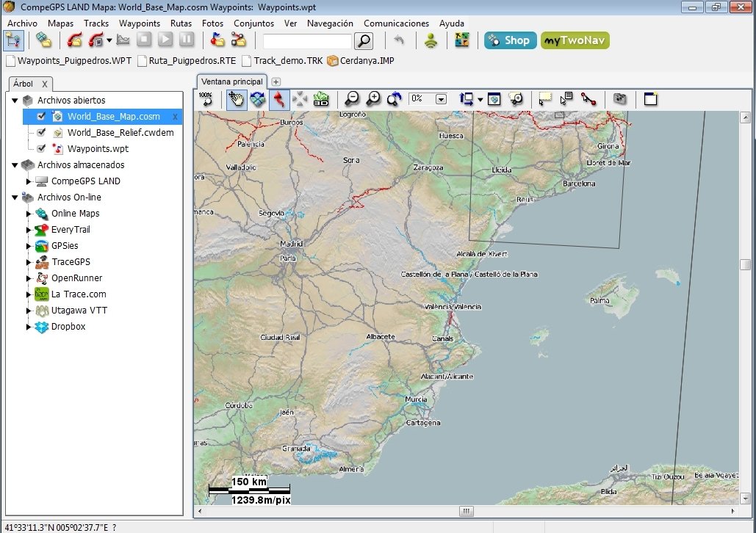756x533 pixels.
Task: Open Waypoints_Puigpedros.WPT shortcut
Action: click(69, 61)
